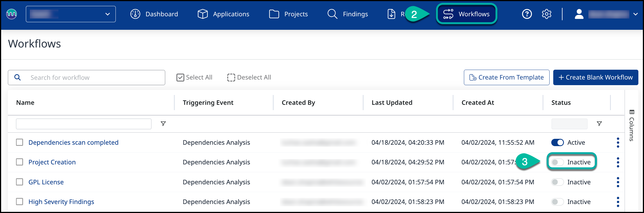Open row actions for Dependencies scan completed
This screenshot has width=644, height=213.
(618, 142)
